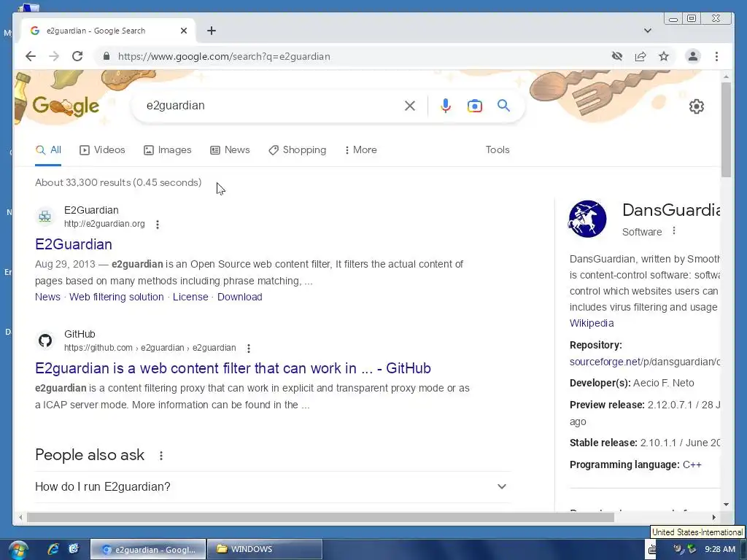Click the share page icon

tap(640, 56)
